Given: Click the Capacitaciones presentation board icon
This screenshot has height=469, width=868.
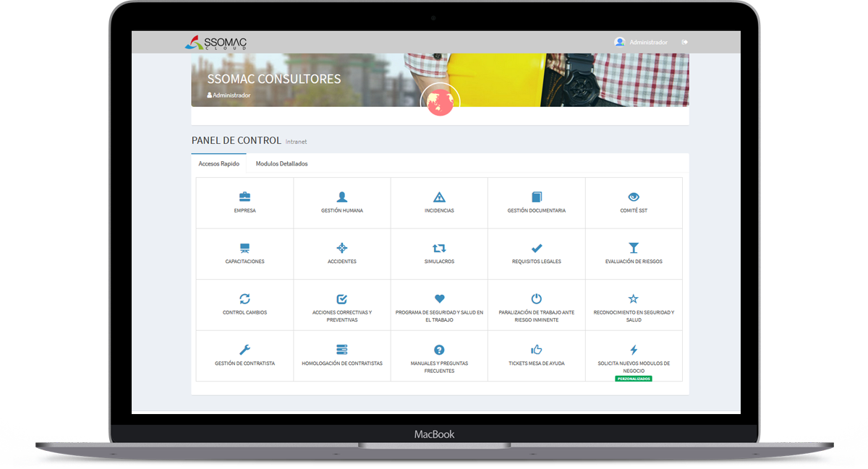Looking at the screenshot, I should pyautogui.click(x=244, y=248).
